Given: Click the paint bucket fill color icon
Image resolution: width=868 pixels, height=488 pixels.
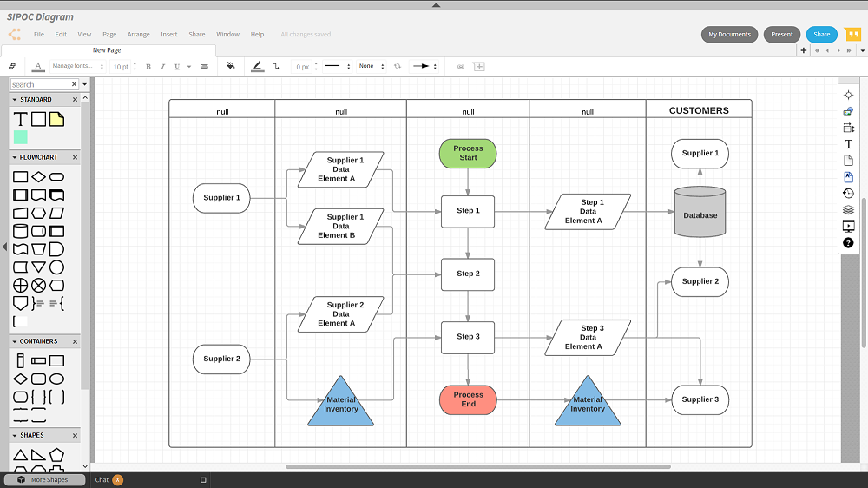Looking at the screenshot, I should click(x=230, y=66).
